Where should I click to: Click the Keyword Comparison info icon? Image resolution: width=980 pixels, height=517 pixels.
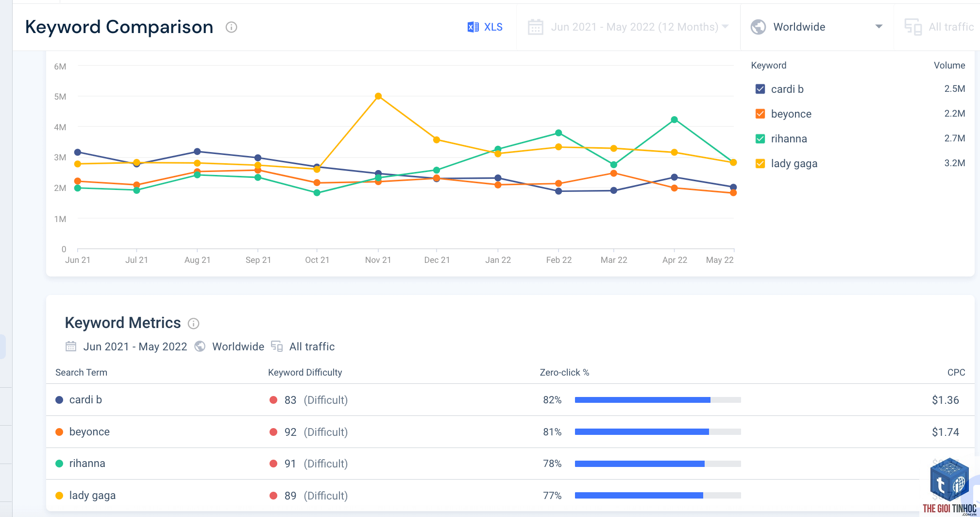231,27
